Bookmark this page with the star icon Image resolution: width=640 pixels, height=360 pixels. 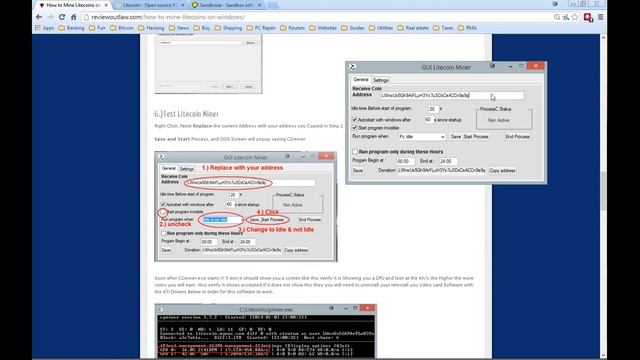(575, 17)
